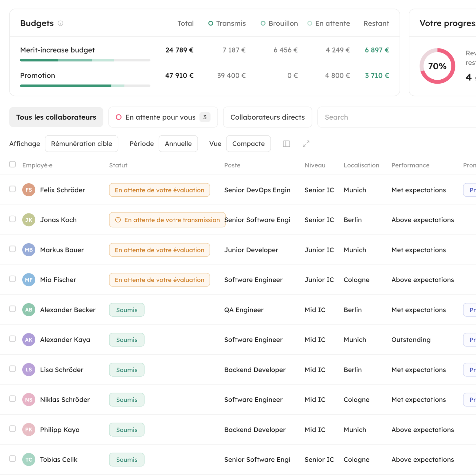Click warning icon in Jonas Koch's status
The width and height of the screenshot is (476, 476).
118,220
